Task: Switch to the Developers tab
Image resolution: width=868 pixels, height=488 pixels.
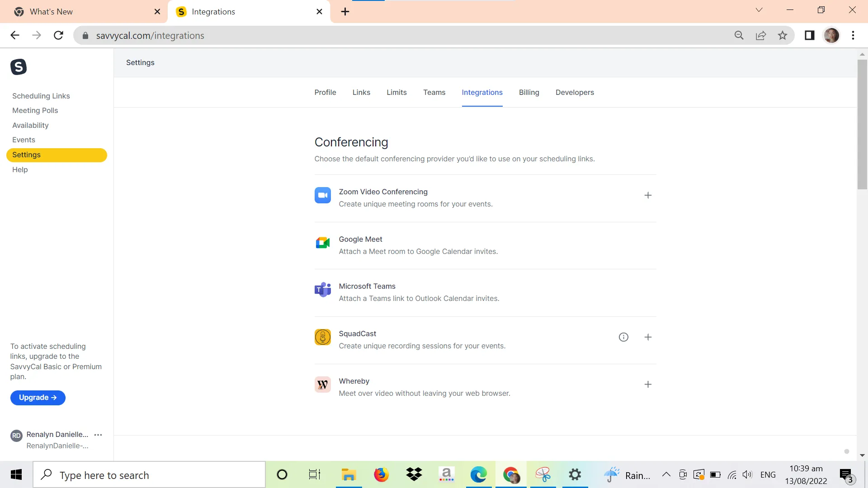Action: (x=575, y=92)
